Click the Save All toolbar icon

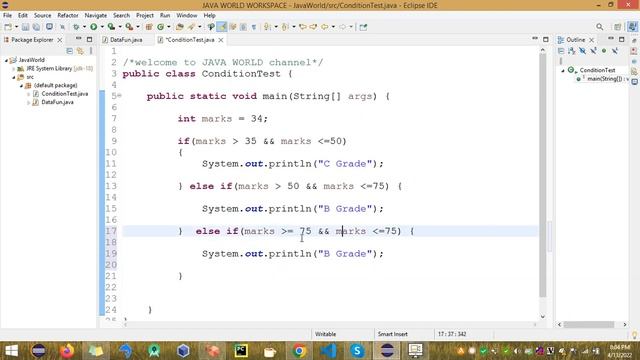(x=36, y=27)
